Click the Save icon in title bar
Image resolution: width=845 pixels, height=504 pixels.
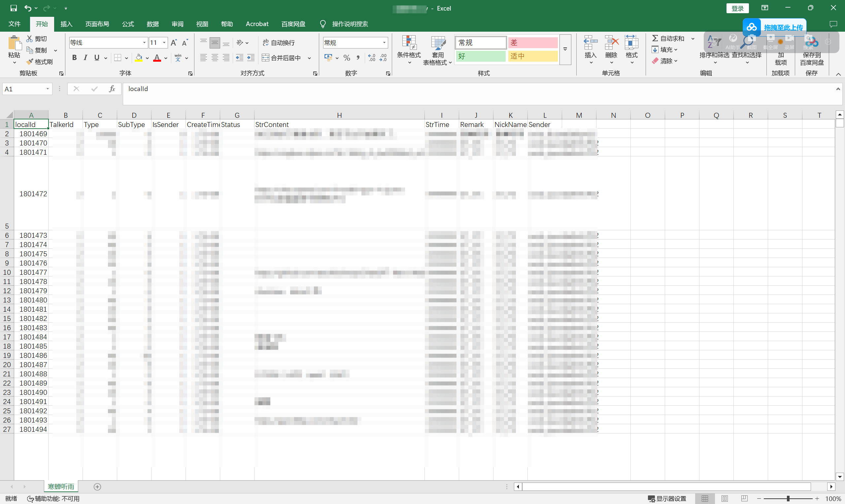click(14, 8)
